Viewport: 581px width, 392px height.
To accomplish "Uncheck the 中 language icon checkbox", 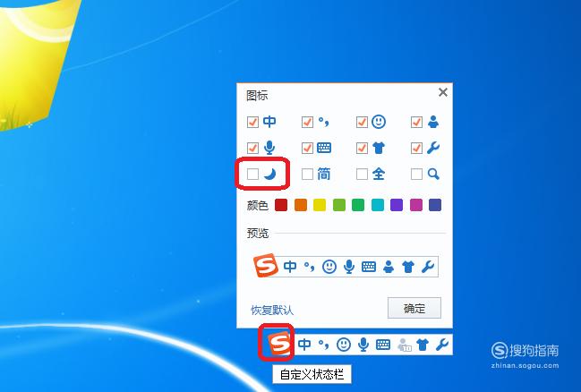I will tap(252, 122).
